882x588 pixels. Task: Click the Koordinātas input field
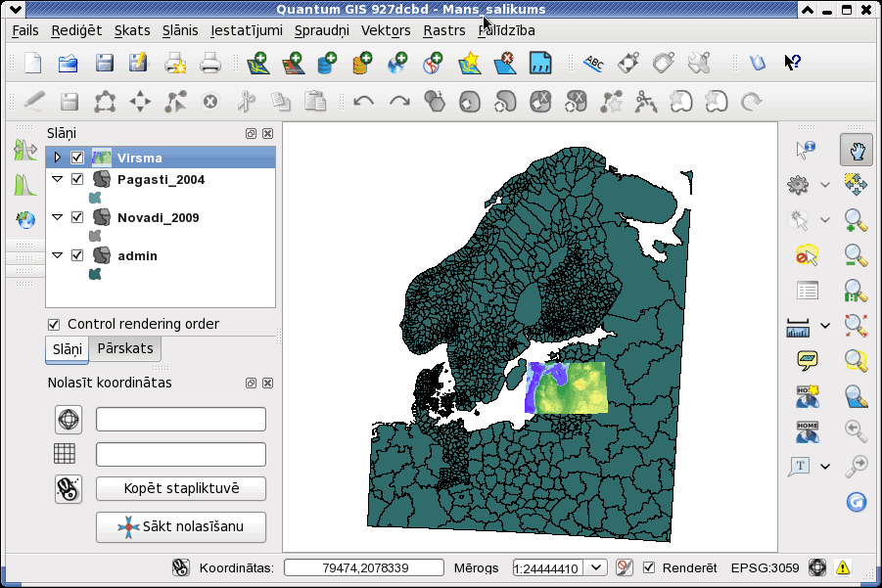364,567
